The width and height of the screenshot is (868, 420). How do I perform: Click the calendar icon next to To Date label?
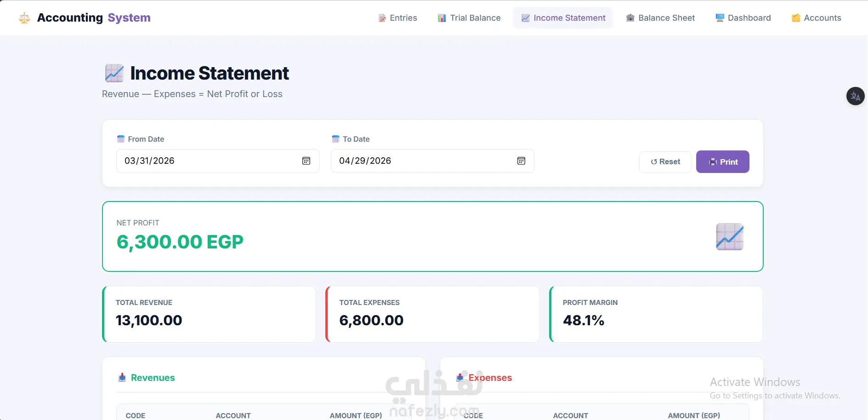[335, 139]
